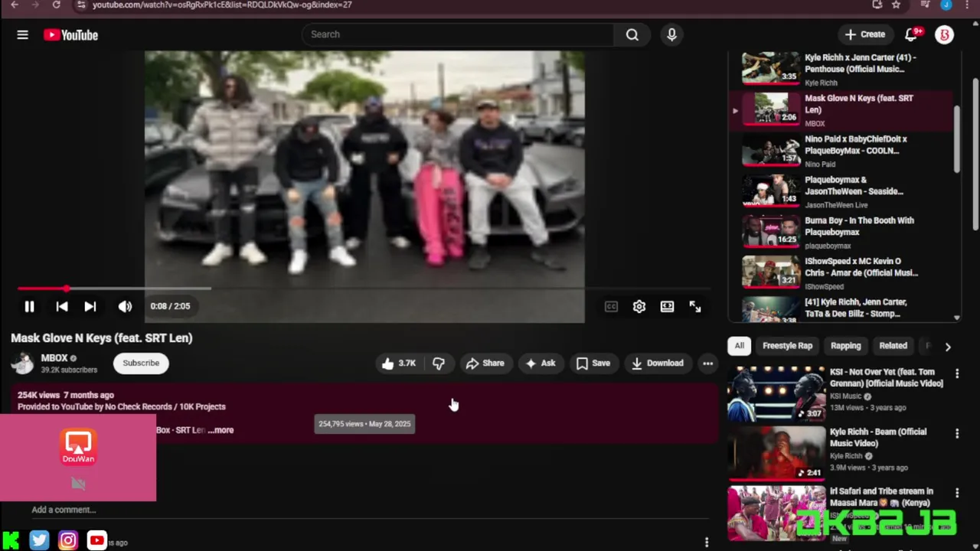Open options for Maasai Mara stream video
Viewport: 980px width, 551px height.
[x=957, y=493]
